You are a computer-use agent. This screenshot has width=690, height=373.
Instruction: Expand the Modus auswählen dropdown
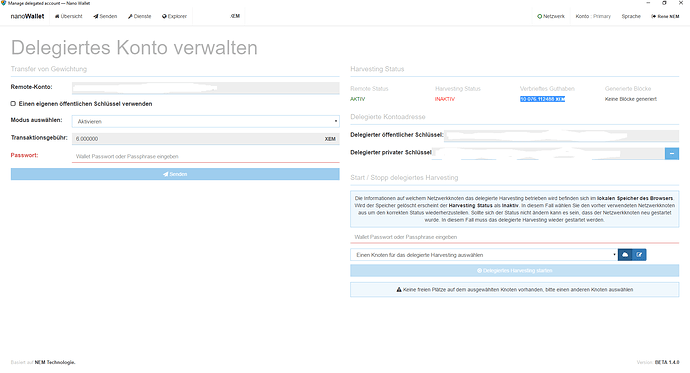tap(206, 121)
